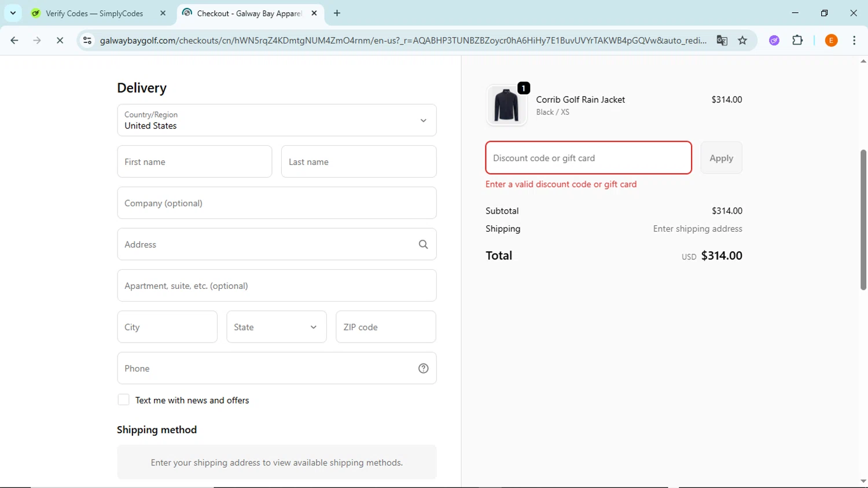Open the profile avatar E
This screenshot has width=868, height=488.
pyautogui.click(x=831, y=41)
